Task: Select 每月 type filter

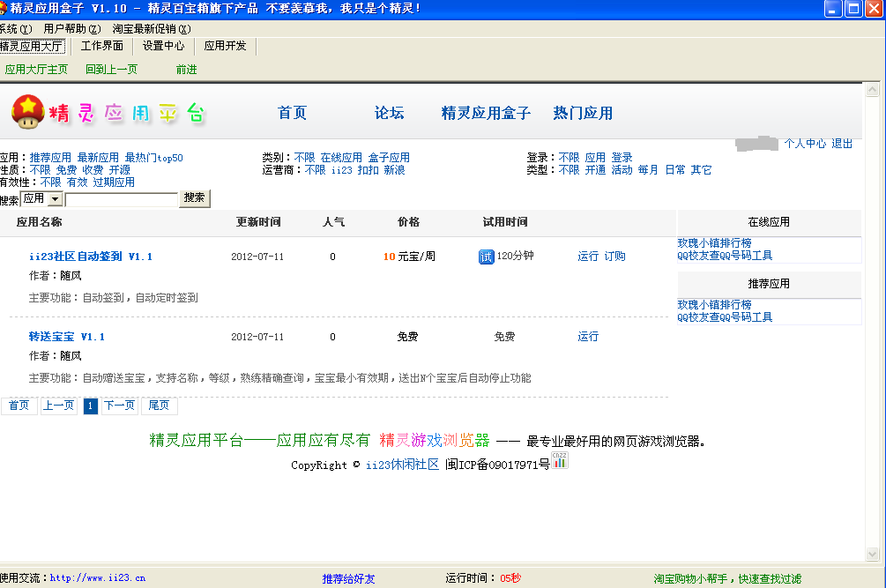Action: click(648, 170)
